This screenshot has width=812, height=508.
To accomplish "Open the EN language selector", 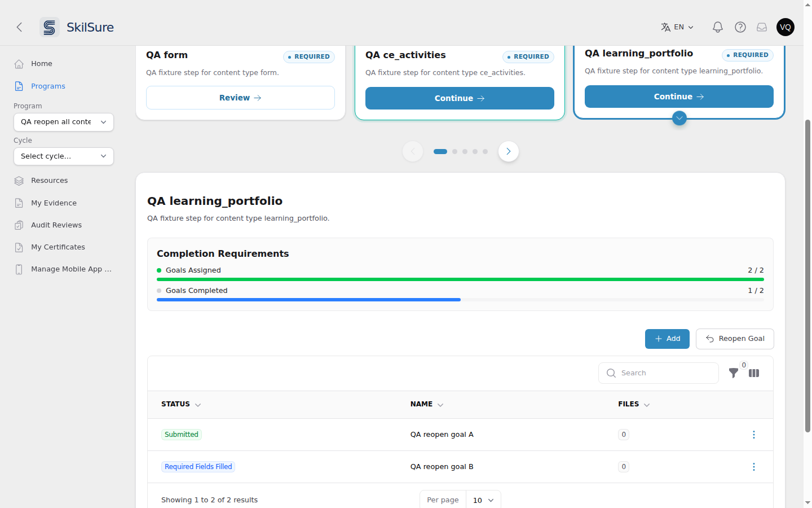I will point(677,27).
